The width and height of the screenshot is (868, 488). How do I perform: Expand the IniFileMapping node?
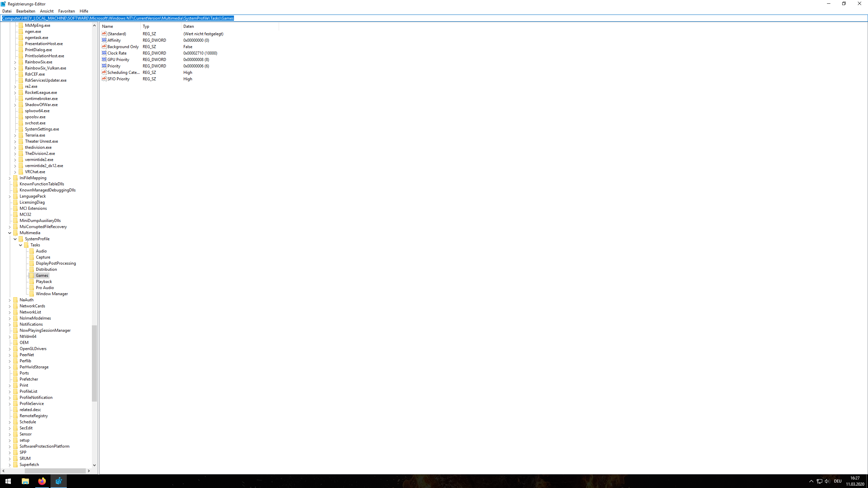click(10, 178)
